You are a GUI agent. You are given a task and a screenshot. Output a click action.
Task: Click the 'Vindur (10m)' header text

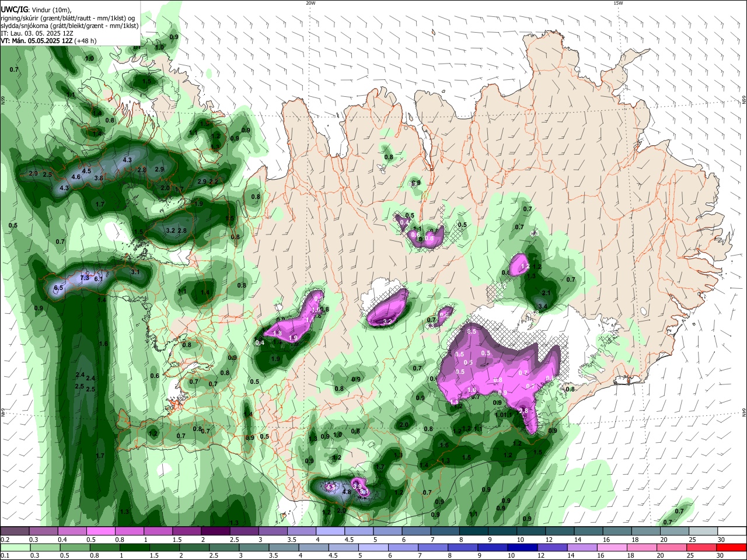tap(50, 10)
